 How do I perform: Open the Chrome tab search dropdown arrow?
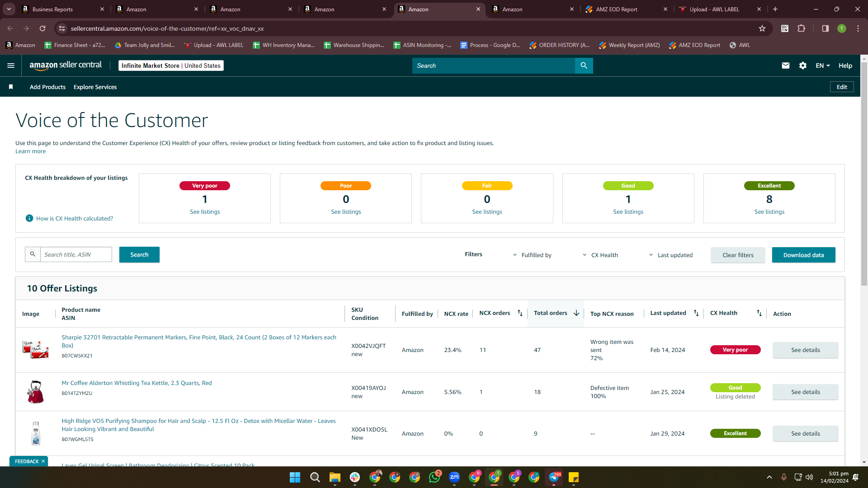pyautogui.click(x=9, y=9)
